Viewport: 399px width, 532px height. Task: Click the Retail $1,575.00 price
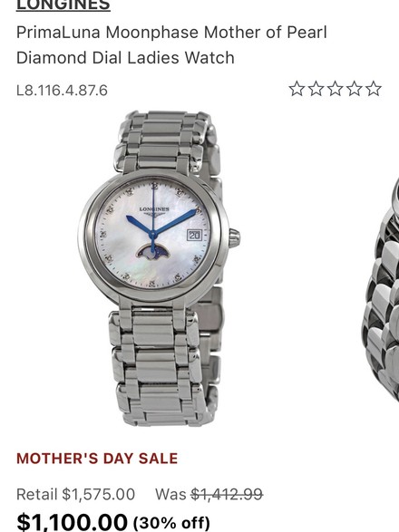tap(76, 494)
